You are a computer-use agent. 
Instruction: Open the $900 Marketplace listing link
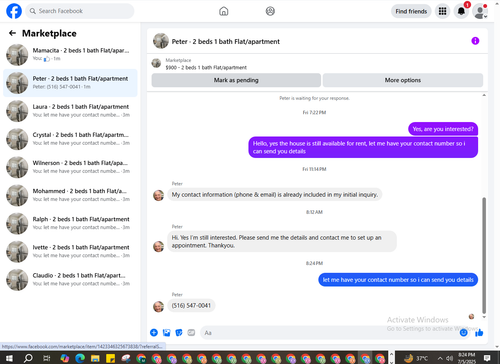(x=206, y=67)
